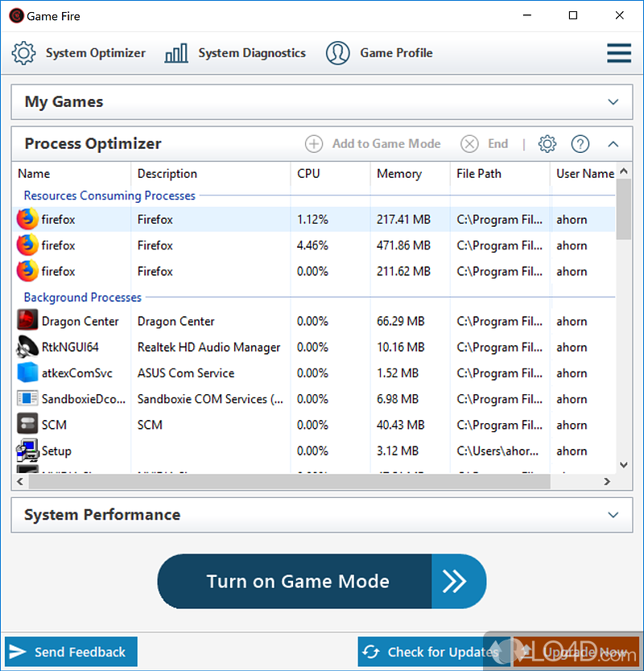Screen dimensions: 644x671
Task: Click Send Feedback button
Action: (71, 652)
